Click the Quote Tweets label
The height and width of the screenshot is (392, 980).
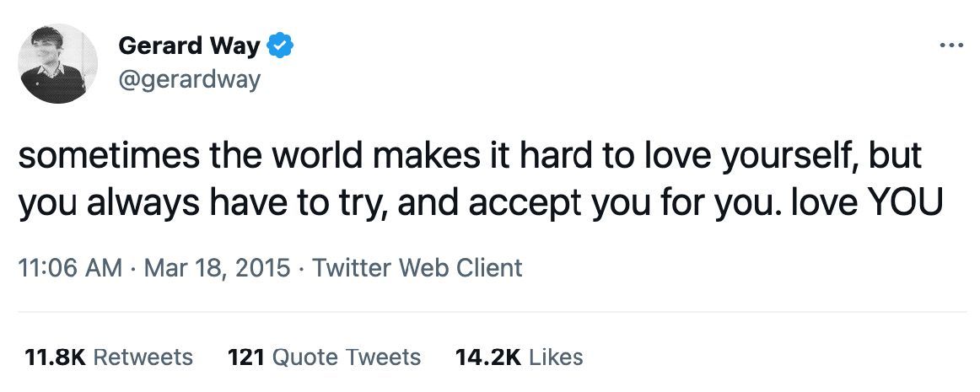(347, 357)
